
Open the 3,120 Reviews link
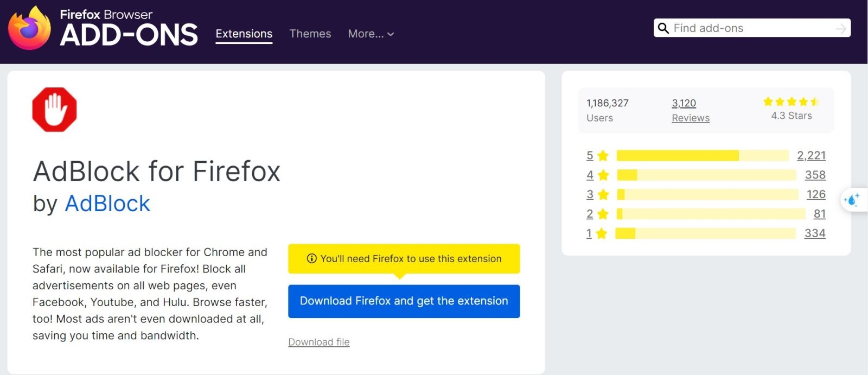coord(690,110)
